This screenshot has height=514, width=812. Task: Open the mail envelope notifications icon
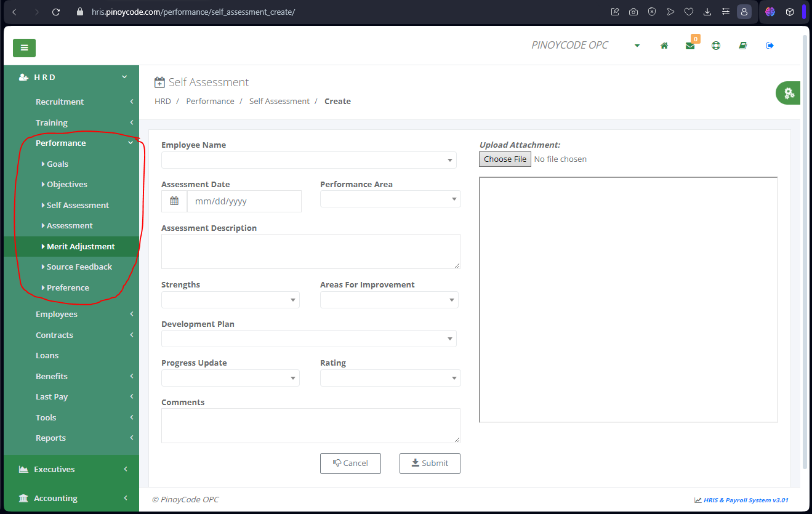click(x=690, y=46)
